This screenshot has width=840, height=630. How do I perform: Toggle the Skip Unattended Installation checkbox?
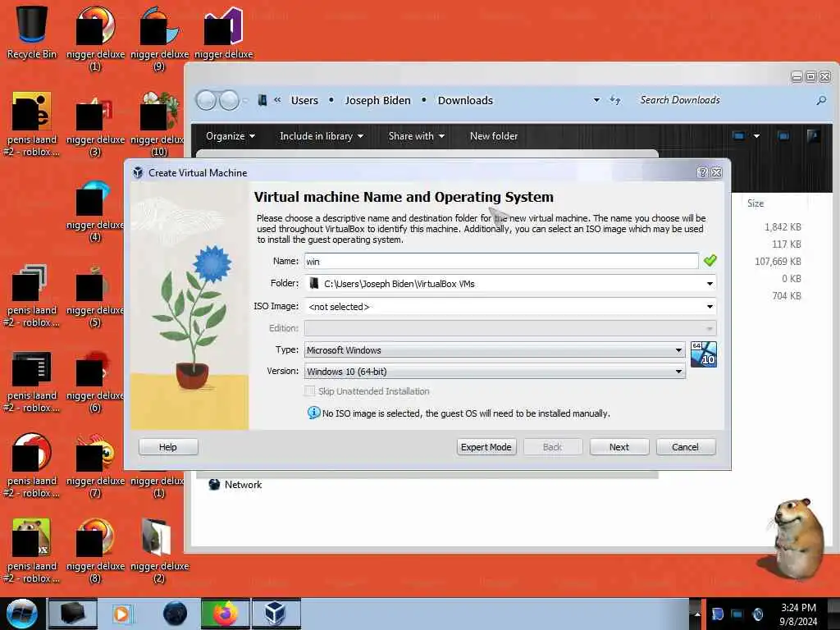coord(309,391)
